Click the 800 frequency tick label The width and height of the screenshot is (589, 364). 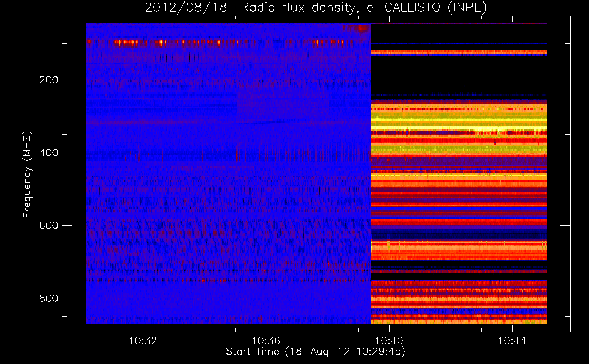coord(49,298)
